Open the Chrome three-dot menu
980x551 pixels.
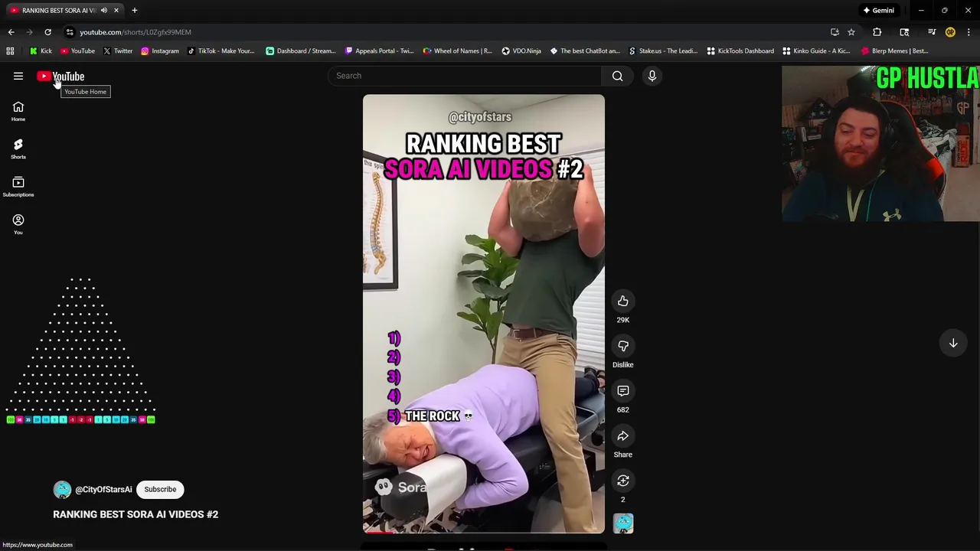point(969,32)
